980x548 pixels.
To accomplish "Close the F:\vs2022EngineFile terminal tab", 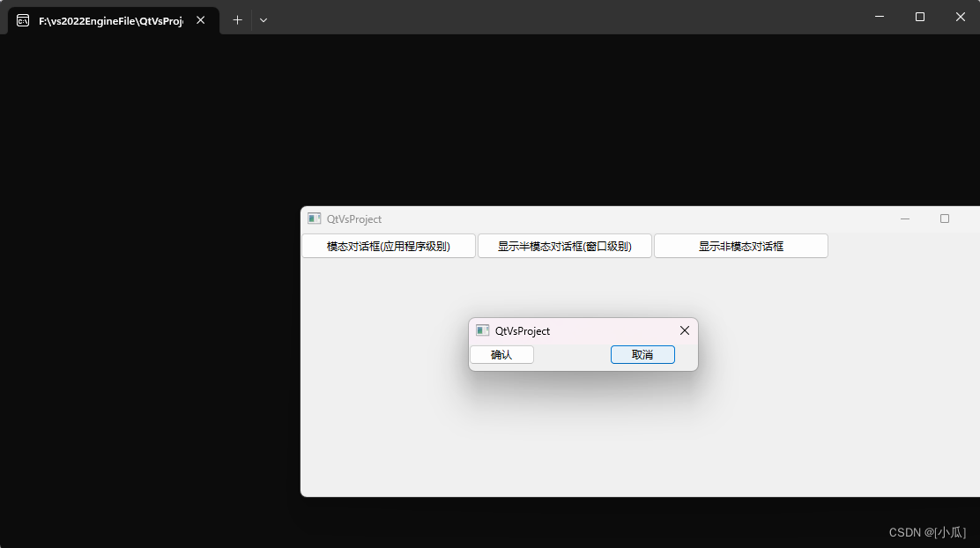I will click(201, 20).
